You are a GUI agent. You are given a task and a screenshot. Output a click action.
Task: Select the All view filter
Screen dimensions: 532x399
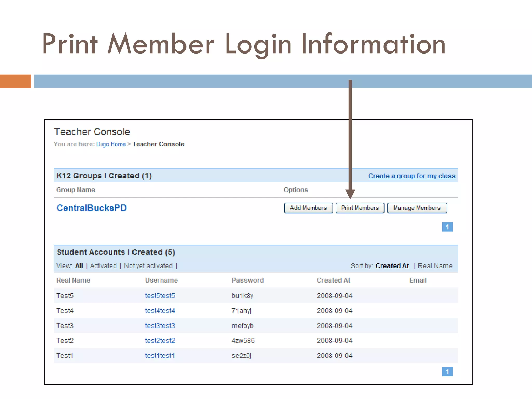79,266
